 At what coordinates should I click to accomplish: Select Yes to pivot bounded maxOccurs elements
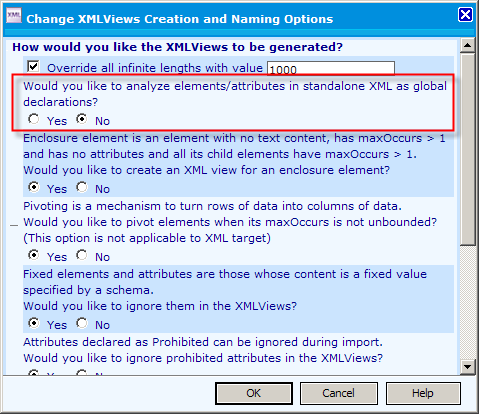pyautogui.click(x=33, y=255)
